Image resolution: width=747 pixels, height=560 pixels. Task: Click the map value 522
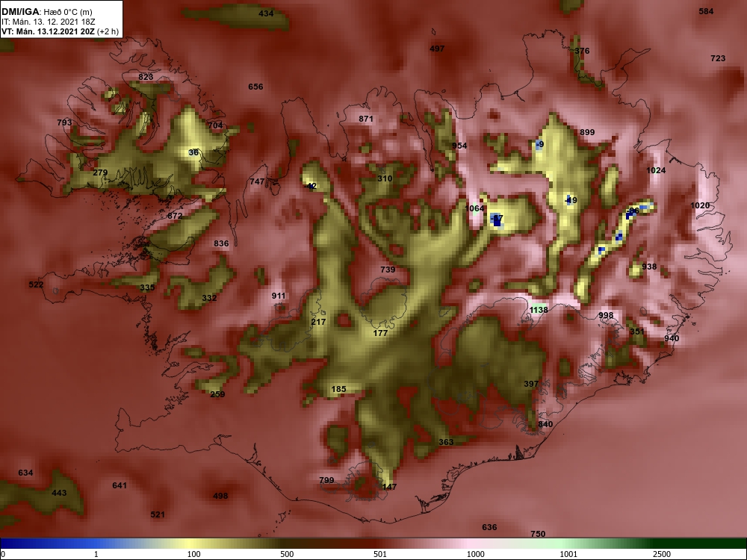coord(36,285)
